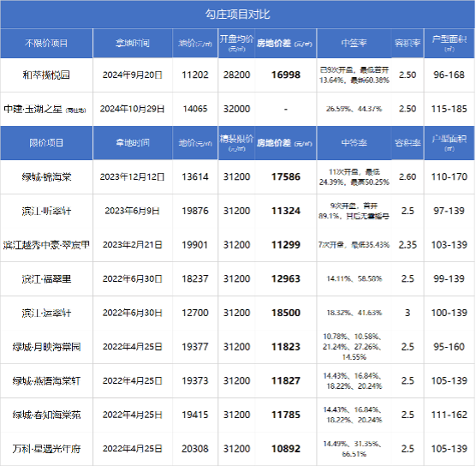Select plot ratio 2.60
Screen dimensions: 476x466
pyautogui.click(x=408, y=176)
